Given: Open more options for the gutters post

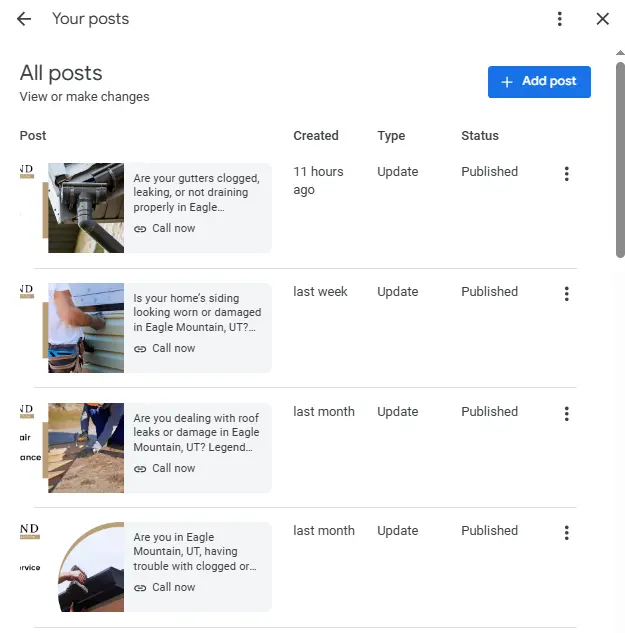Looking at the screenshot, I should tap(566, 174).
